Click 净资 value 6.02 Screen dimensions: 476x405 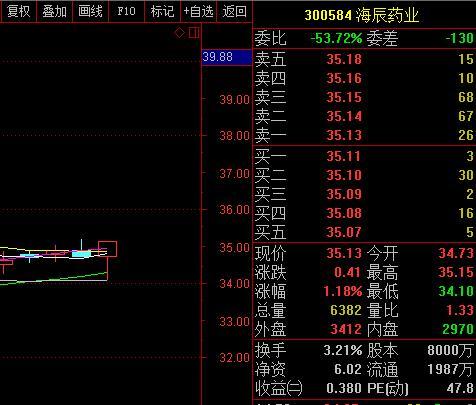pos(348,369)
